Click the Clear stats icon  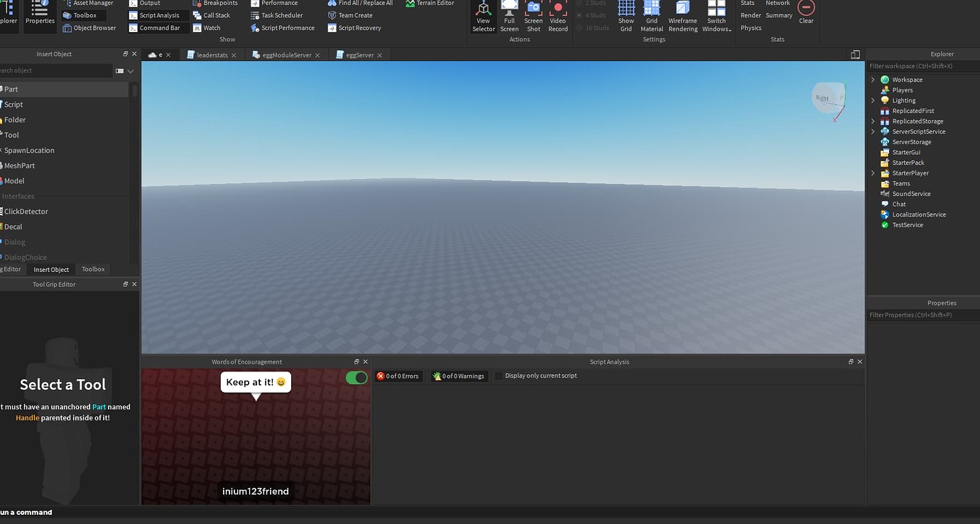pyautogui.click(x=806, y=11)
